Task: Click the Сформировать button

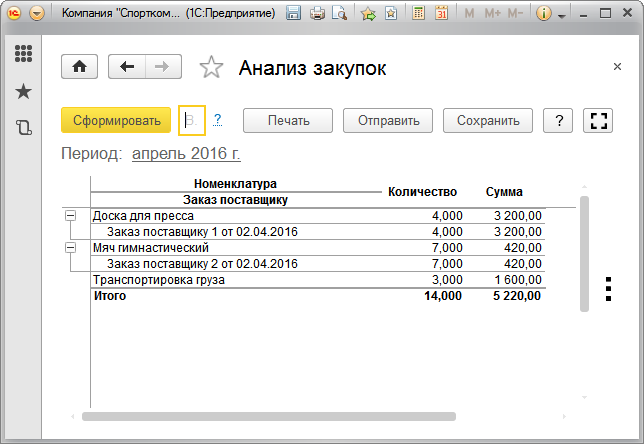Action: point(116,120)
